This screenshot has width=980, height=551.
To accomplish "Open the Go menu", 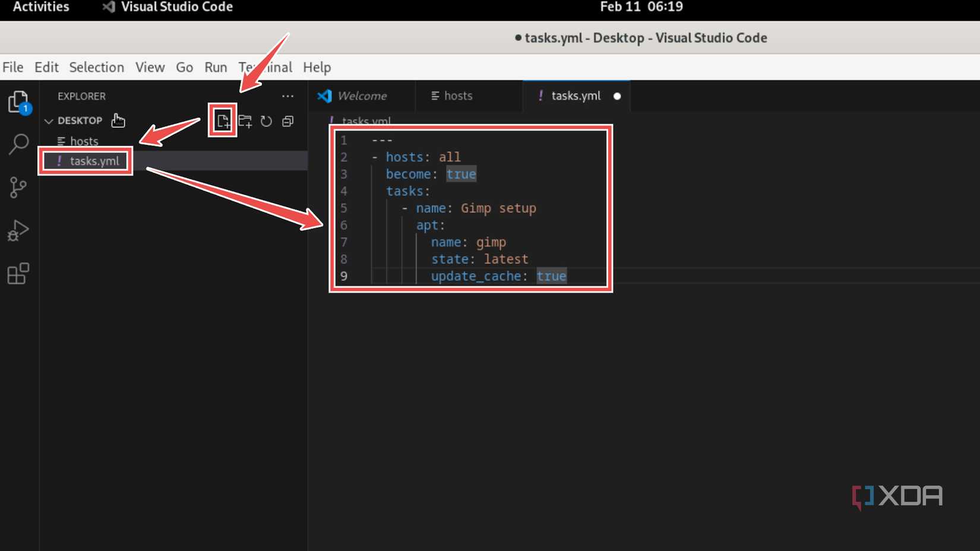I will click(x=184, y=67).
